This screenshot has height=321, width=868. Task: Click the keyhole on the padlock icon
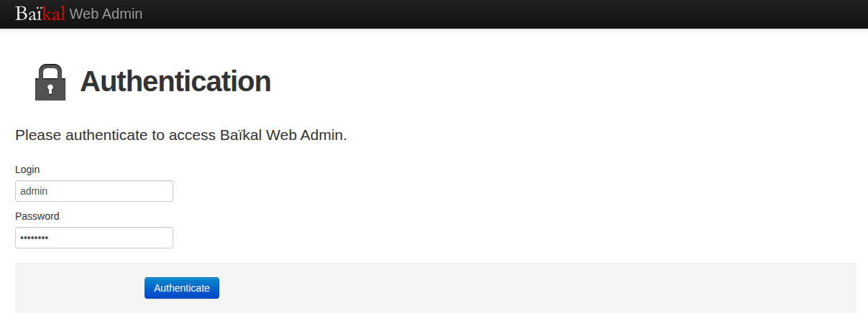tap(50, 89)
